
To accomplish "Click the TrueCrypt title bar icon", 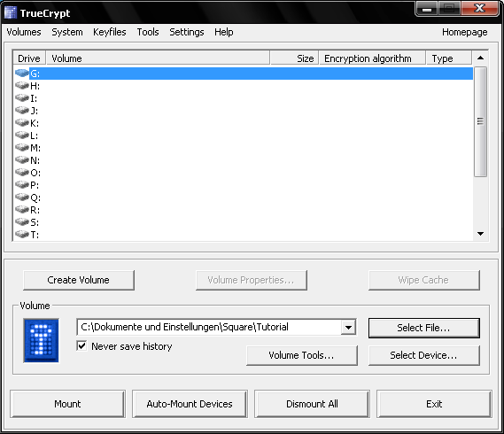I will click(x=11, y=13).
